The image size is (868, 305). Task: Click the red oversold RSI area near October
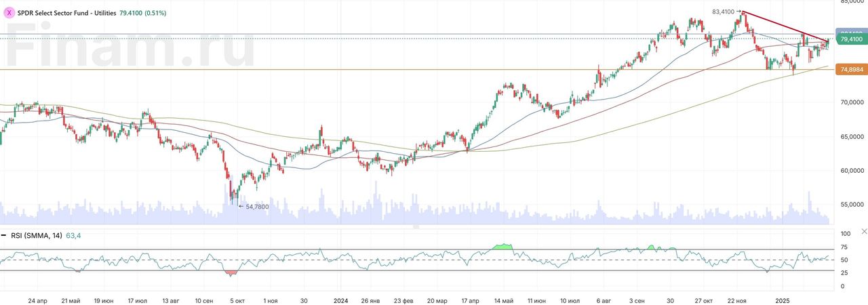231,273
